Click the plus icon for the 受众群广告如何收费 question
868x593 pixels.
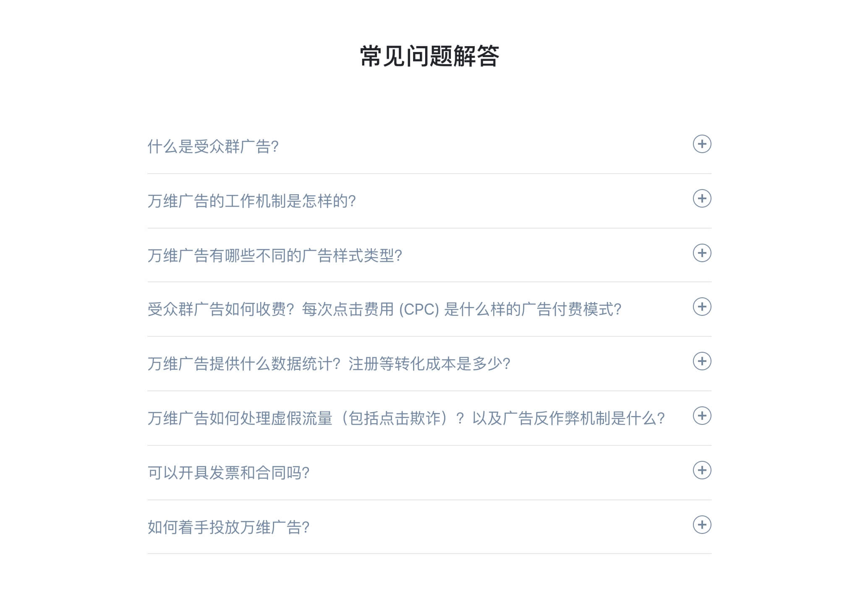tap(701, 307)
